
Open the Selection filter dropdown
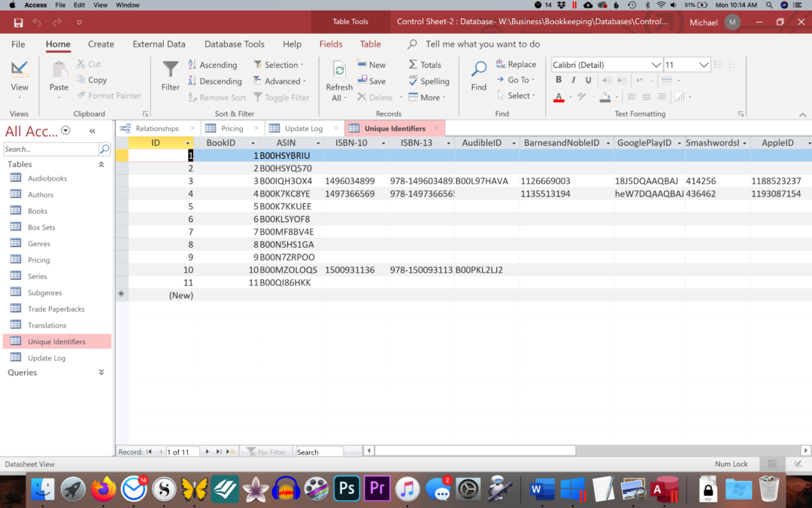click(279, 65)
